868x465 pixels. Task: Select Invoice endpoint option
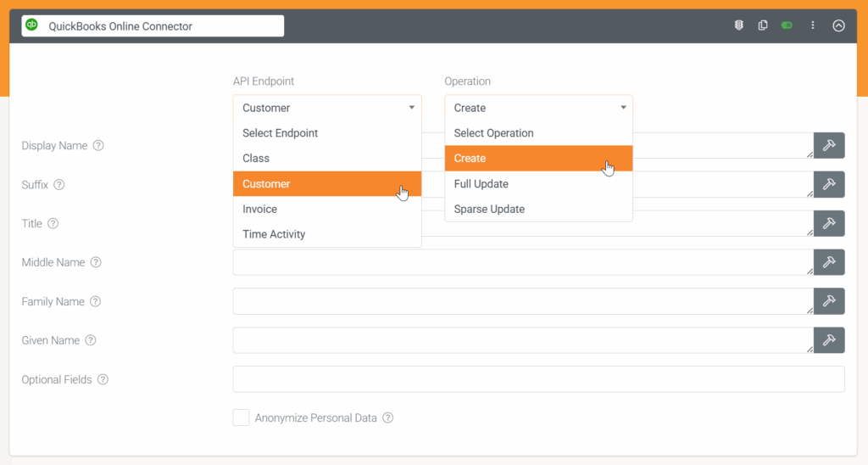(x=327, y=209)
